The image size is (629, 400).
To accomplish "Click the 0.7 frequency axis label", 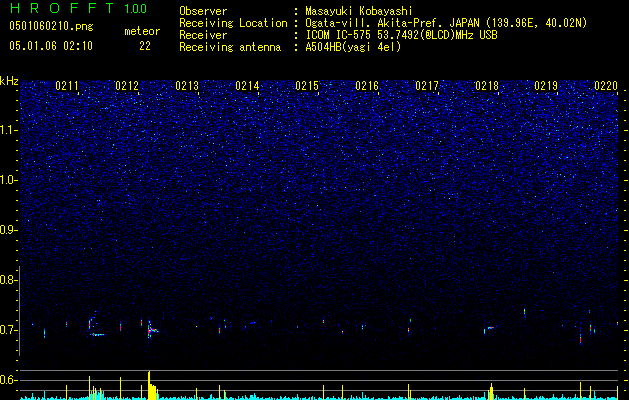I will pyautogui.click(x=8, y=330).
